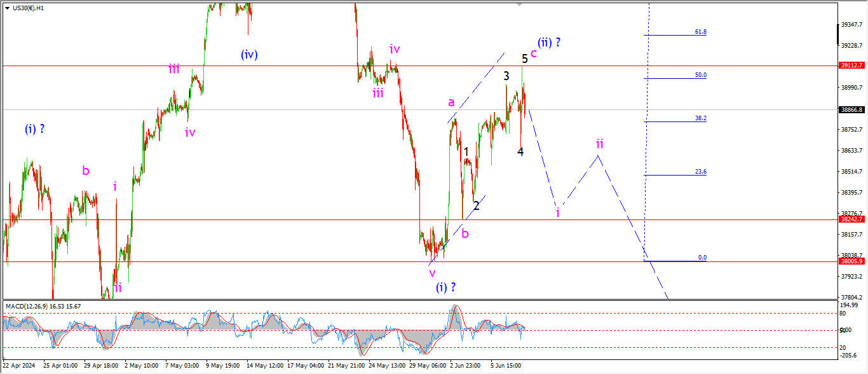868x374 pixels.
Task: Click the 17 May 04:00 time label
Action: click(305, 366)
